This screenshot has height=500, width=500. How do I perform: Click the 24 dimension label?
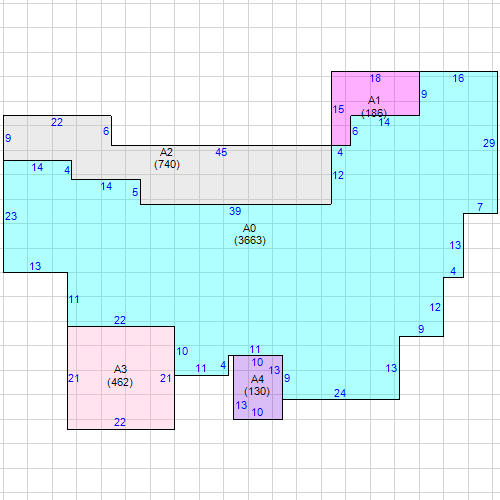(x=340, y=393)
